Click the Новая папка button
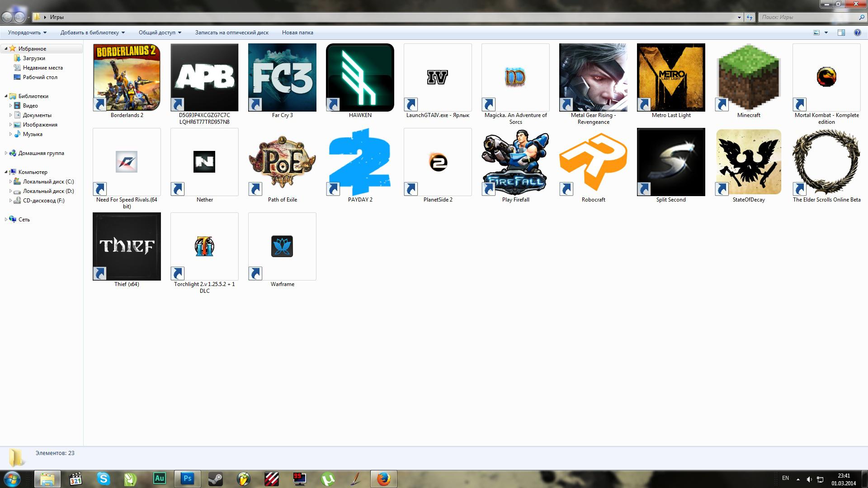868x488 pixels. pos(297,33)
